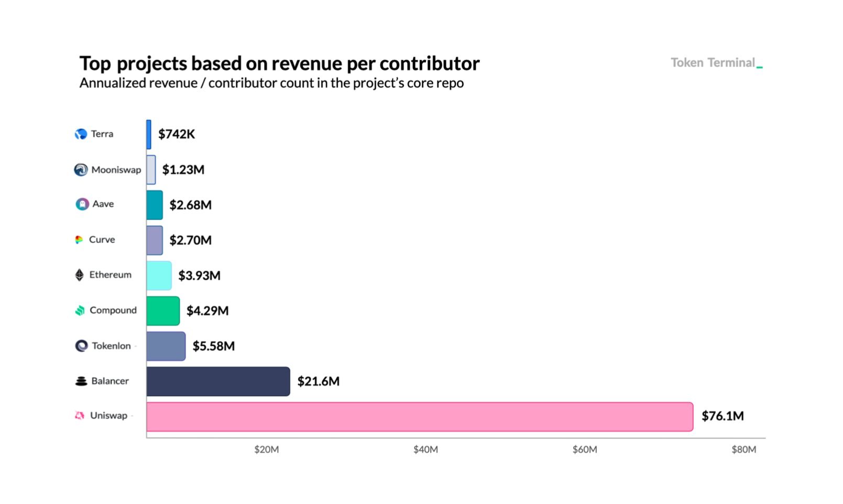Click the chart title about revenue per contributor
Viewport: 843px width, 504px height.
coord(279,63)
